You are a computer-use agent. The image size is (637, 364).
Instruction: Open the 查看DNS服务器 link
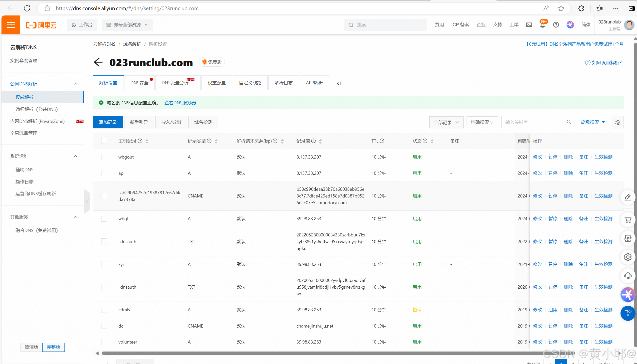[180, 103]
